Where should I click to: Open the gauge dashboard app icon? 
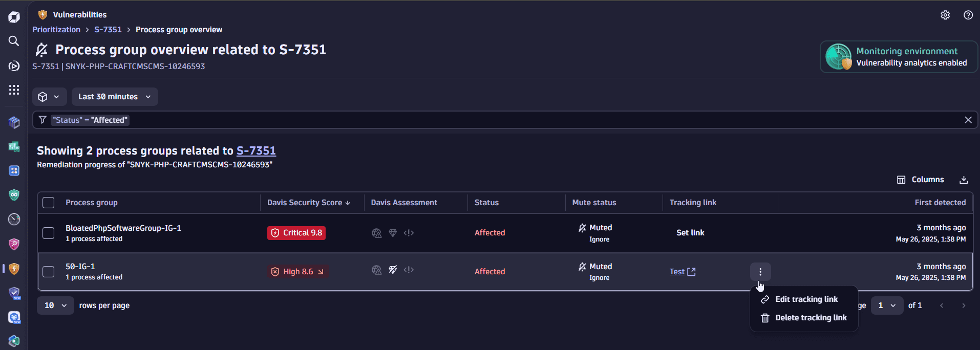pyautogui.click(x=14, y=220)
